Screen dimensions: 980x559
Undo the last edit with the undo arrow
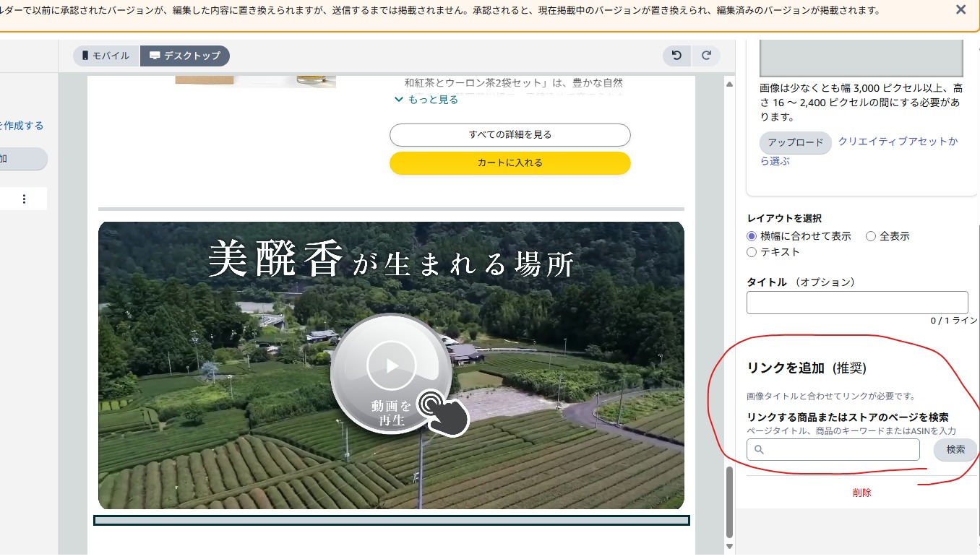676,56
